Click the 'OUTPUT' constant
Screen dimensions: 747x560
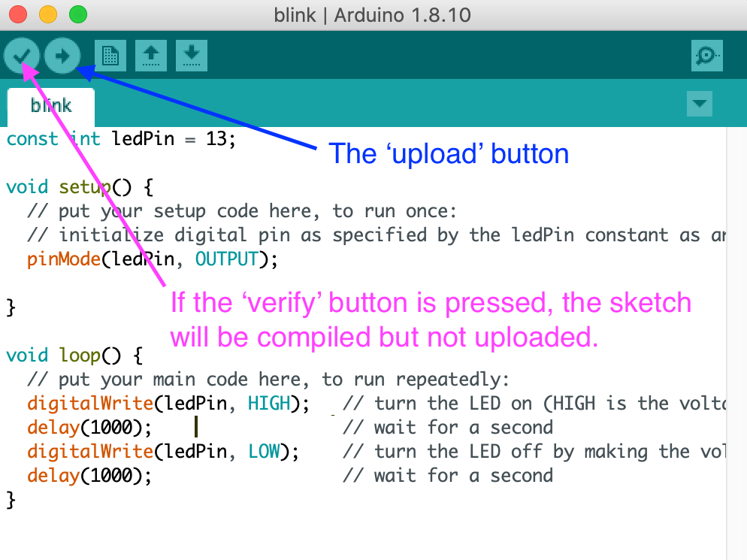pyautogui.click(x=226, y=259)
